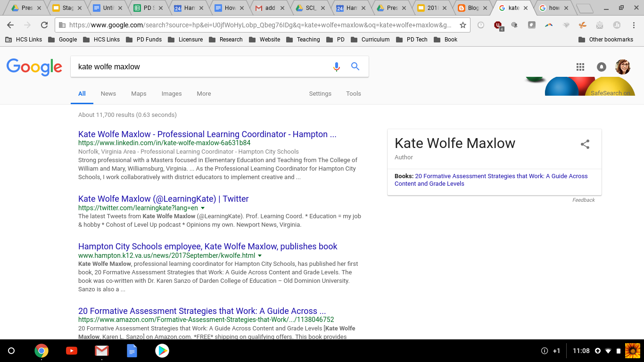Open the Amazon 20 Formative Assessment result
The height and width of the screenshot is (362, 644).
202,311
